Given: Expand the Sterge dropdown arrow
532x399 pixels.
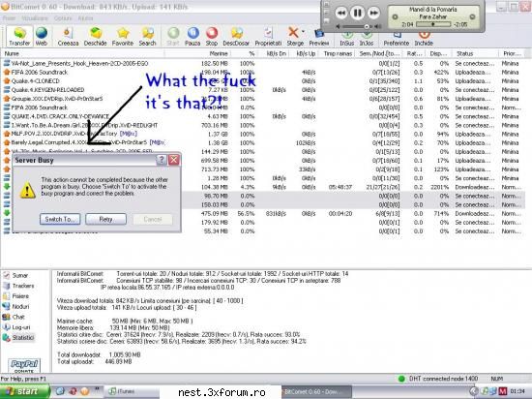Looking at the screenshot, I should click(x=303, y=32).
